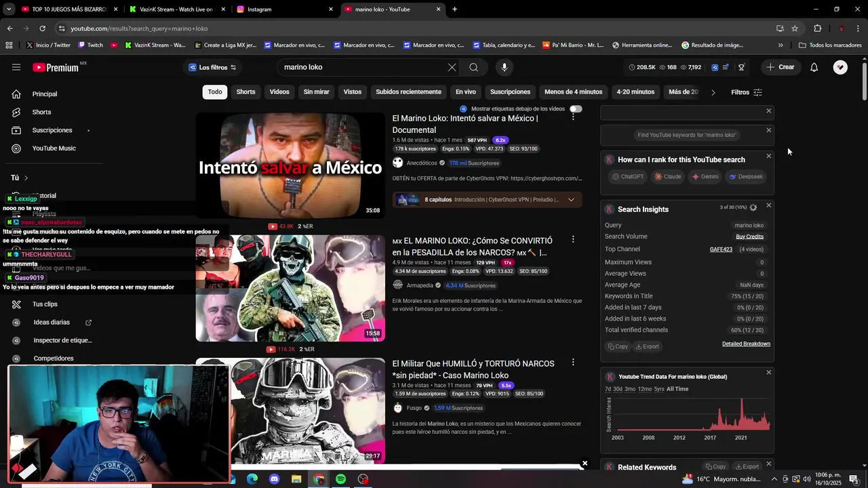This screenshot has height=488, width=868.
Task: Expand hidden bookmarks chevron
Action: coord(781,45)
